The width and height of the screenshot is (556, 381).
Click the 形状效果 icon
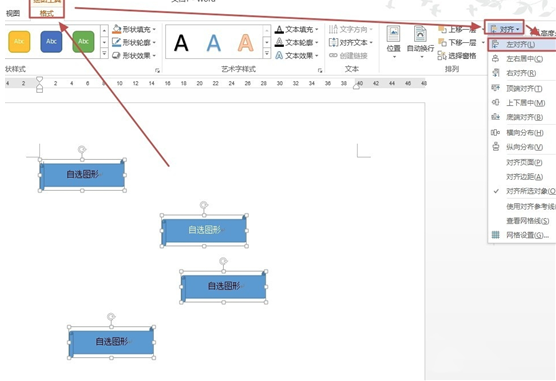(117, 55)
